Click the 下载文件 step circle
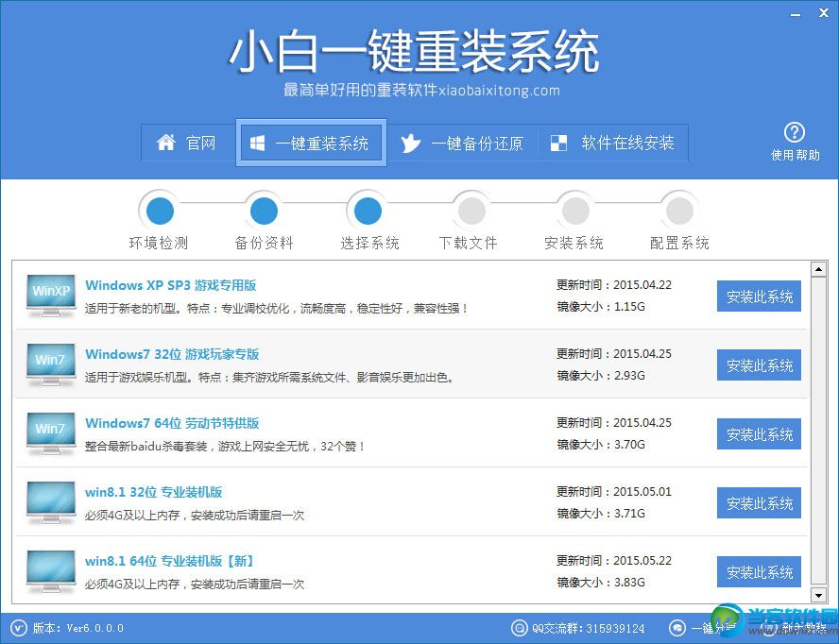This screenshot has width=839, height=644. coord(471,211)
